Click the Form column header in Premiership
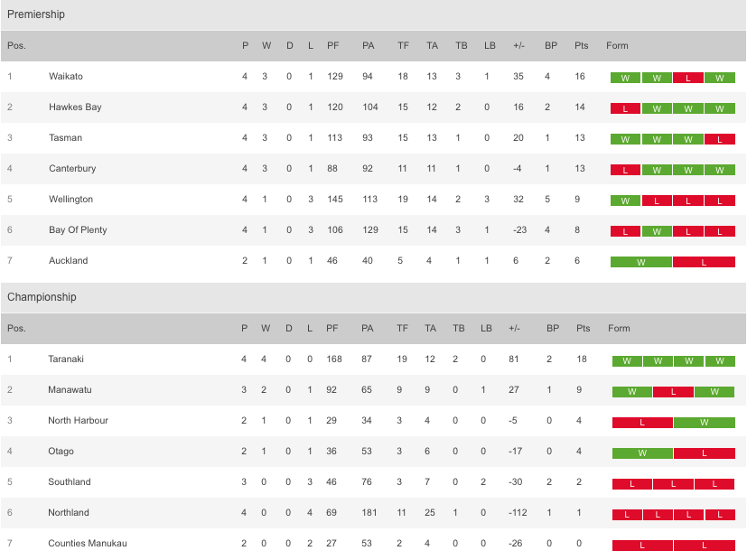The width and height of the screenshot is (747, 560). click(x=617, y=46)
